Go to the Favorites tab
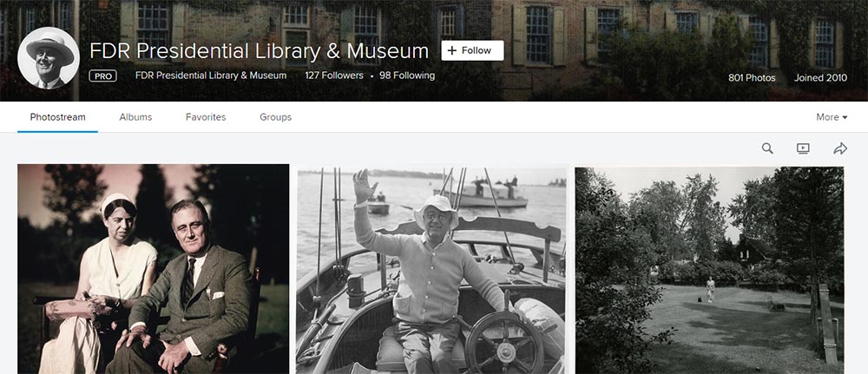 pos(206,117)
